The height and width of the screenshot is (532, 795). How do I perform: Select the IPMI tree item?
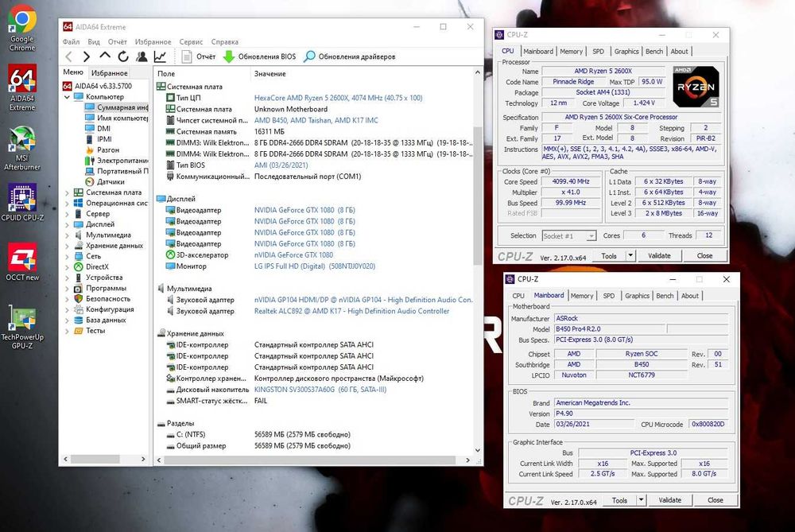click(x=99, y=139)
